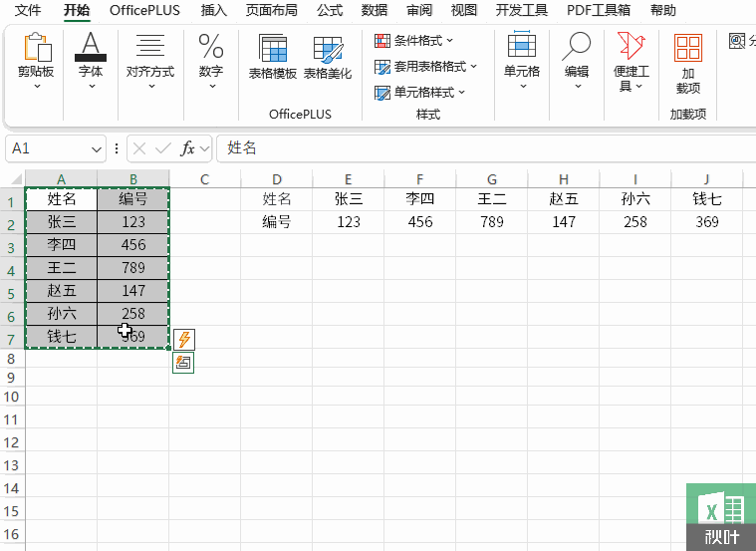The height and width of the screenshot is (551, 756).
Task: Open the 文件 (File) menu
Action: [28, 11]
